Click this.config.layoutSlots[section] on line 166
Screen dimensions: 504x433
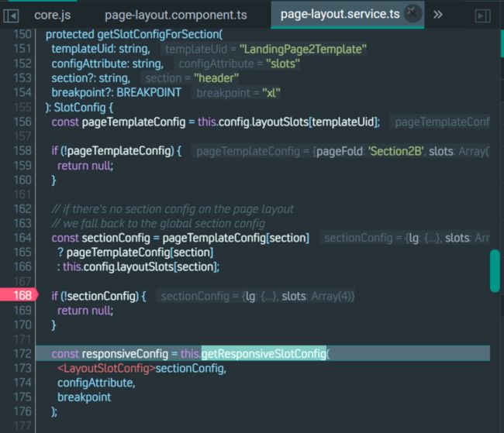tap(139, 267)
